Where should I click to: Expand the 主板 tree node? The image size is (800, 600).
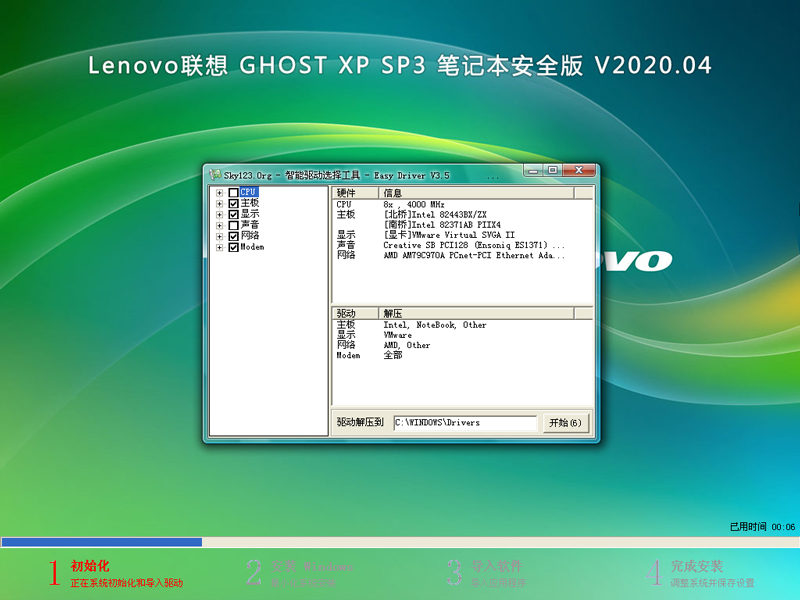tap(219, 204)
